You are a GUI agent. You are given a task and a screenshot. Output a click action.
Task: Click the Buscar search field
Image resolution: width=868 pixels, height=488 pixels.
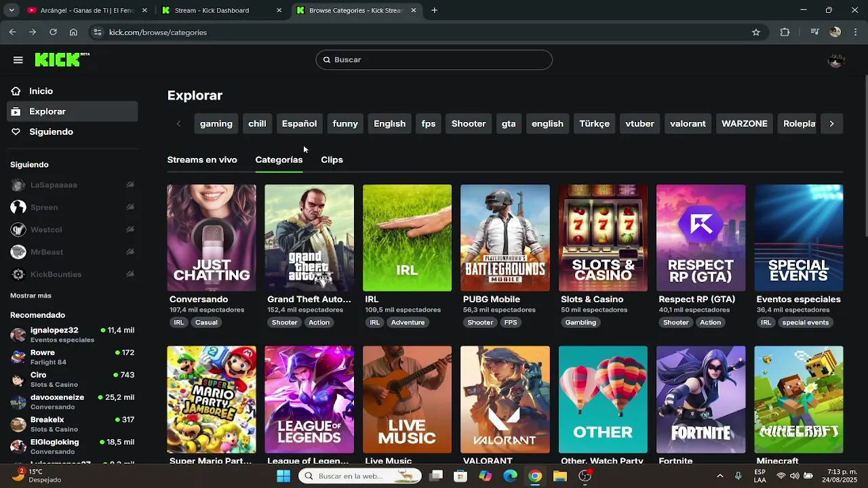tap(434, 60)
